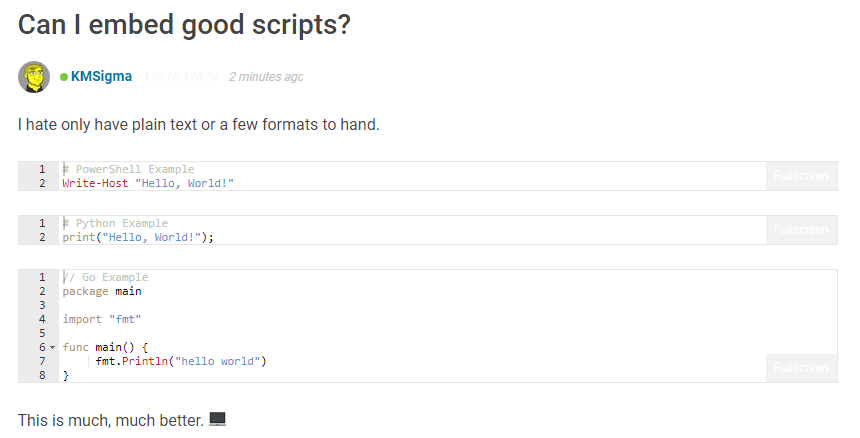Open KMSigma's profile link

101,76
